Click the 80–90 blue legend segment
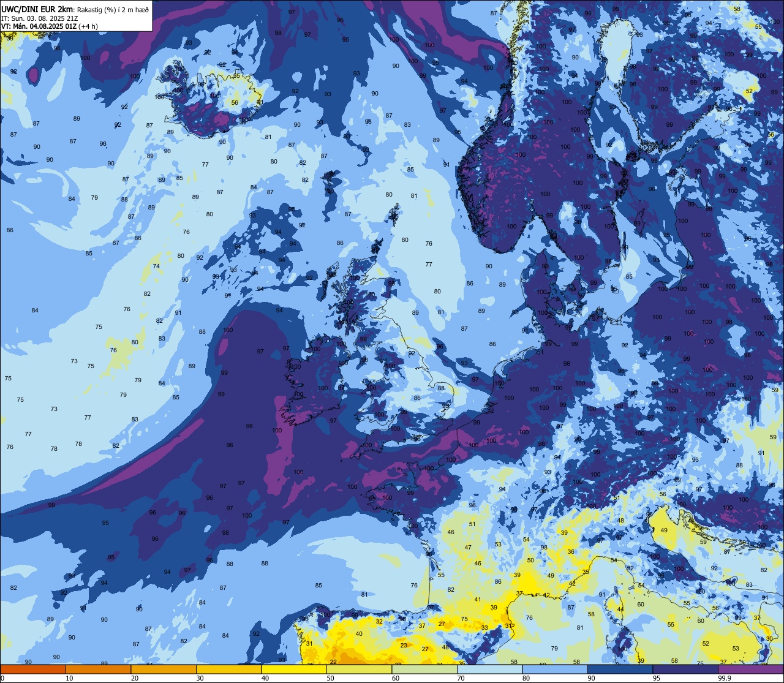784x683 pixels. tap(555, 669)
